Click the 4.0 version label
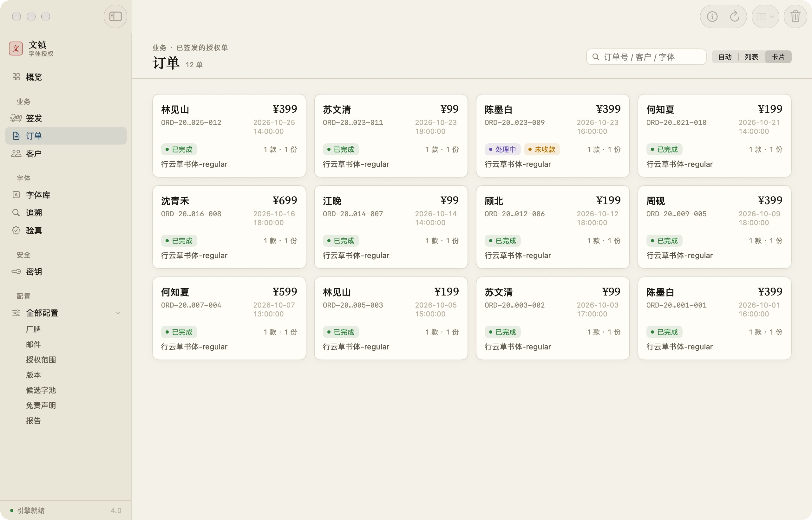The image size is (812, 520). point(116,510)
